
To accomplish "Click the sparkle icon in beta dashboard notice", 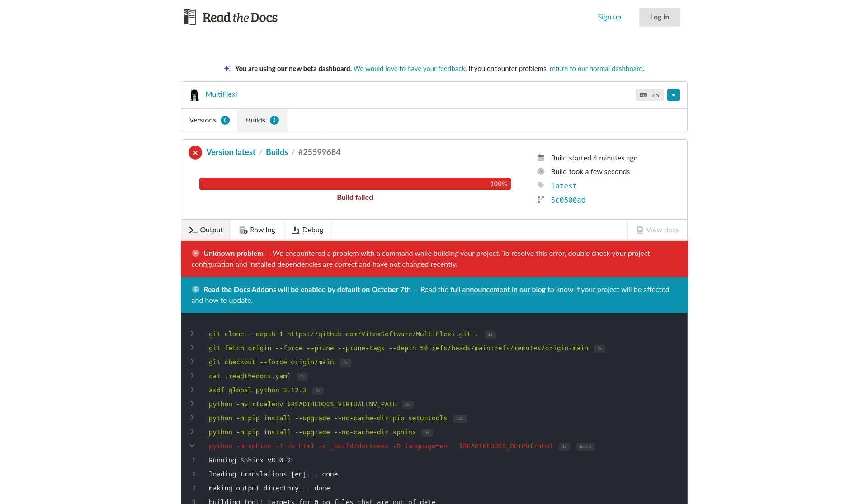I will coord(227,68).
